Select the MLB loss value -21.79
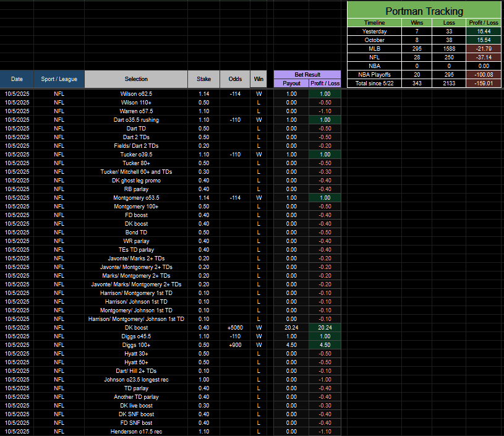The height and width of the screenshot is (436, 504). [484, 49]
